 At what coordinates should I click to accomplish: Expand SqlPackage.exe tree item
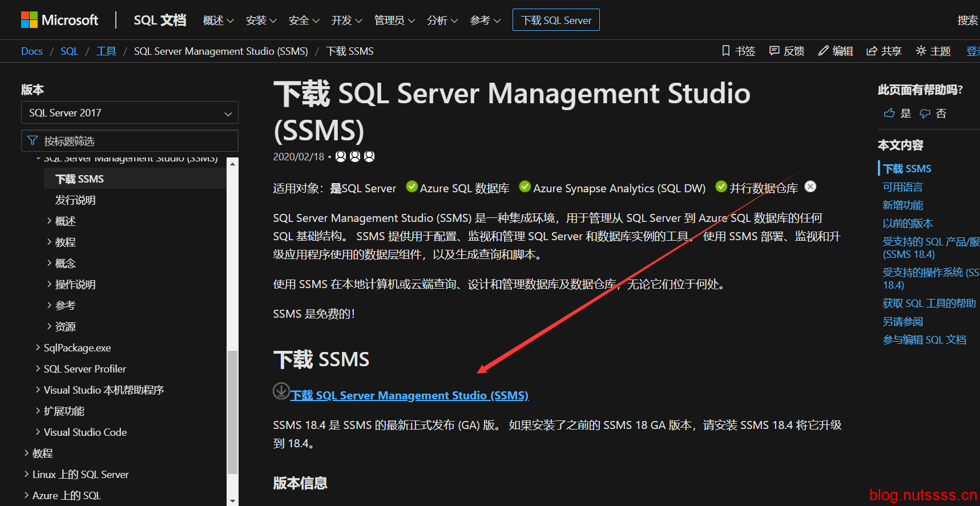(38, 347)
